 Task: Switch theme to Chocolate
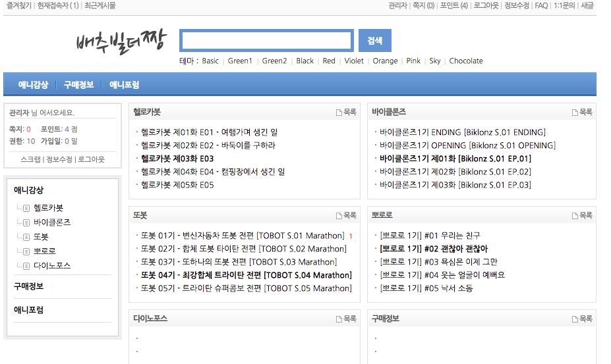tap(466, 61)
